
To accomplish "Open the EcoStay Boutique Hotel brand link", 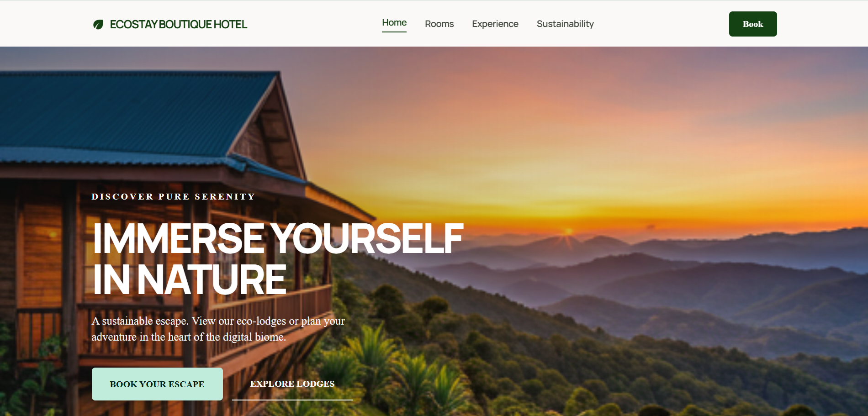I will pyautogui.click(x=170, y=24).
